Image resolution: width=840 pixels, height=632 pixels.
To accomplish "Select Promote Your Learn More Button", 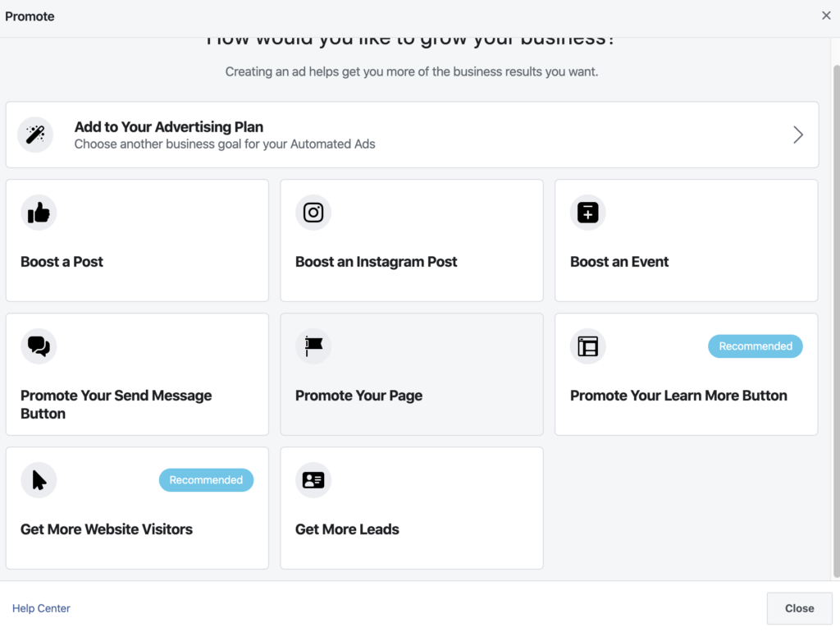I will [687, 374].
